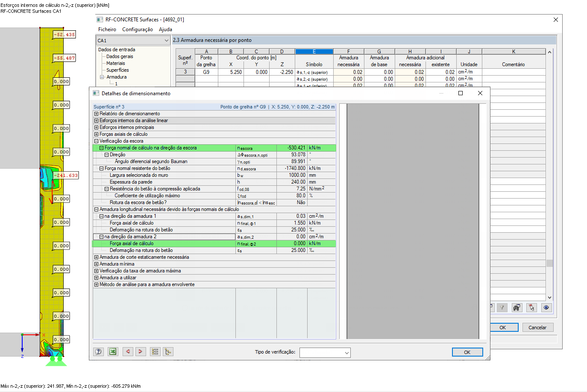Expand Verificação da taxa de armadura máxima
Image resolution: width=587 pixels, height=392 pixels.
pyautogui.click(x=96, y=271)
